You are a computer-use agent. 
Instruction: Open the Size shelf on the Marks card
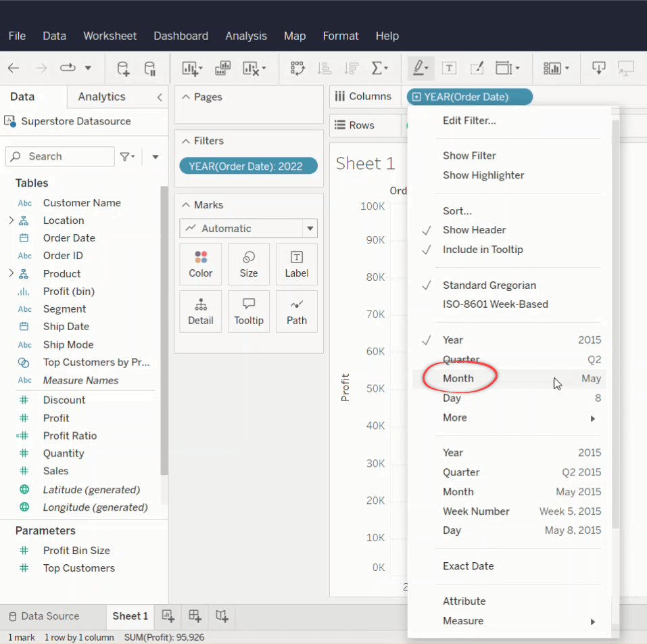[x=248, y=264]
